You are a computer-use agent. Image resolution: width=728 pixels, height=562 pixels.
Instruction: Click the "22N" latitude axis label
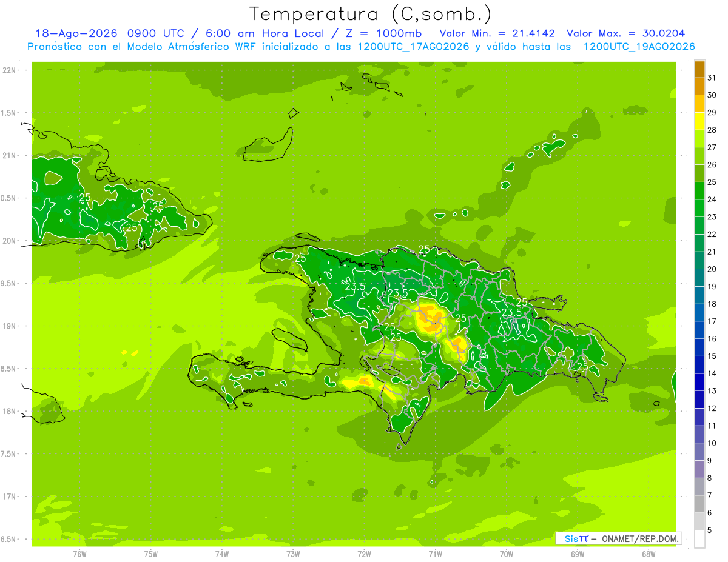[x=9, y=70]
